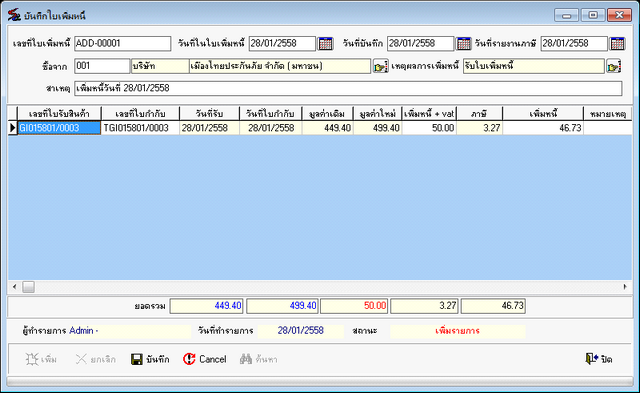Click มูลค่าเดิม column header
The image size is (640, 393).
coord(327,114)
